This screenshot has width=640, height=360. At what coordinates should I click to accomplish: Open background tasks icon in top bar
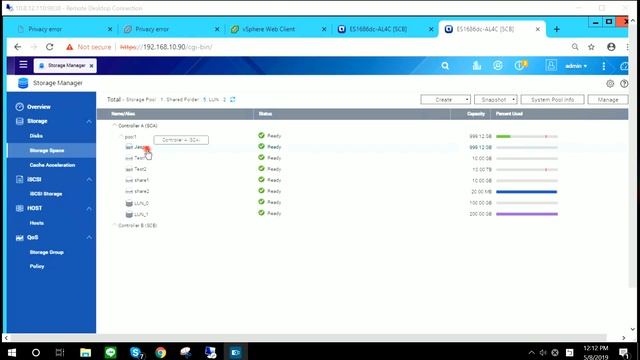[476, 65]
